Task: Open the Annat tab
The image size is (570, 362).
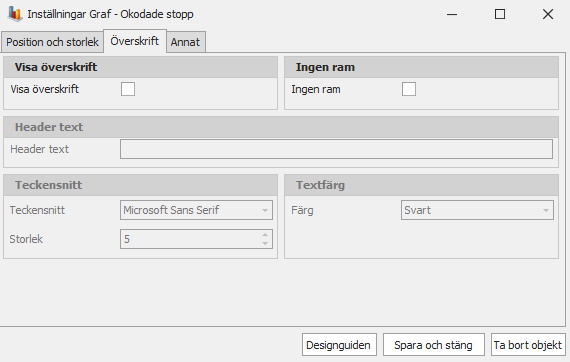Action: pos(185,42)
